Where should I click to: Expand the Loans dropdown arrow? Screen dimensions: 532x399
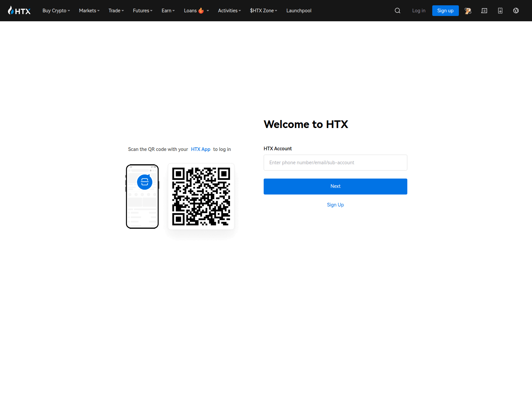pos(208,11)
